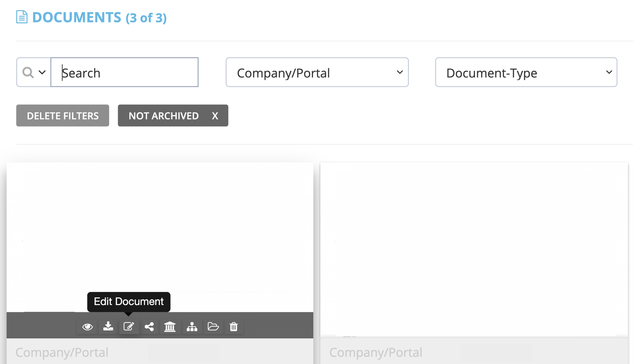Expand the Company/Portal filter dropdown

pos(317,72)
